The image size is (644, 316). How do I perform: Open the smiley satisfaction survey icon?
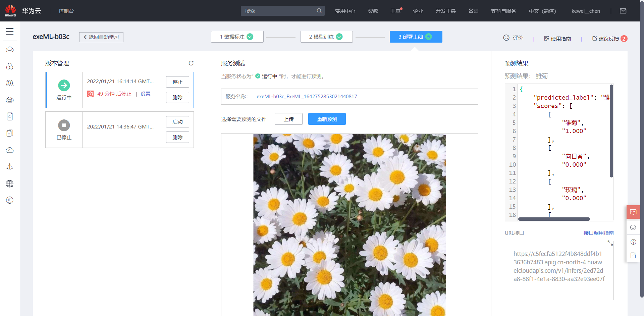634,227
